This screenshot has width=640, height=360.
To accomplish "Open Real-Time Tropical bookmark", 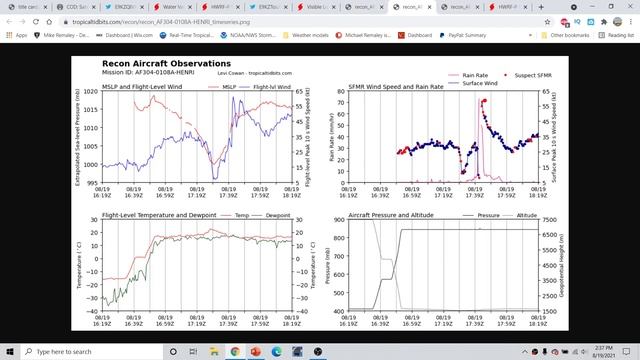I will [187, 36].
